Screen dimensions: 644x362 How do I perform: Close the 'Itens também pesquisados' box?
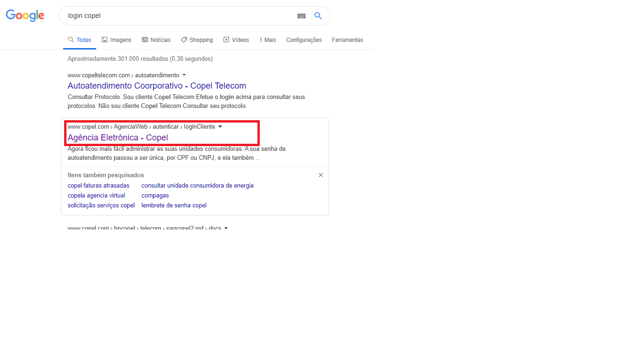point(321,175)
